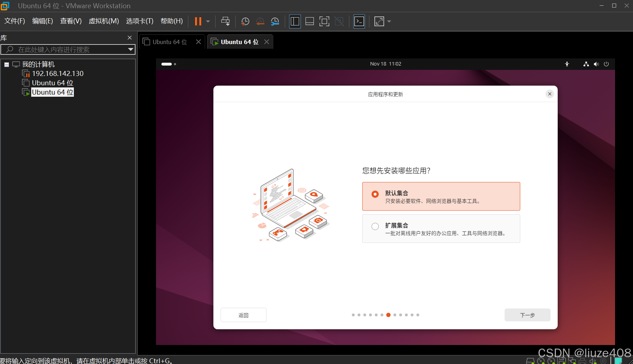633x364 pixels.
Task: Open the Nov 18 11:02 clock menu
Action: click(x=386, y=64)
